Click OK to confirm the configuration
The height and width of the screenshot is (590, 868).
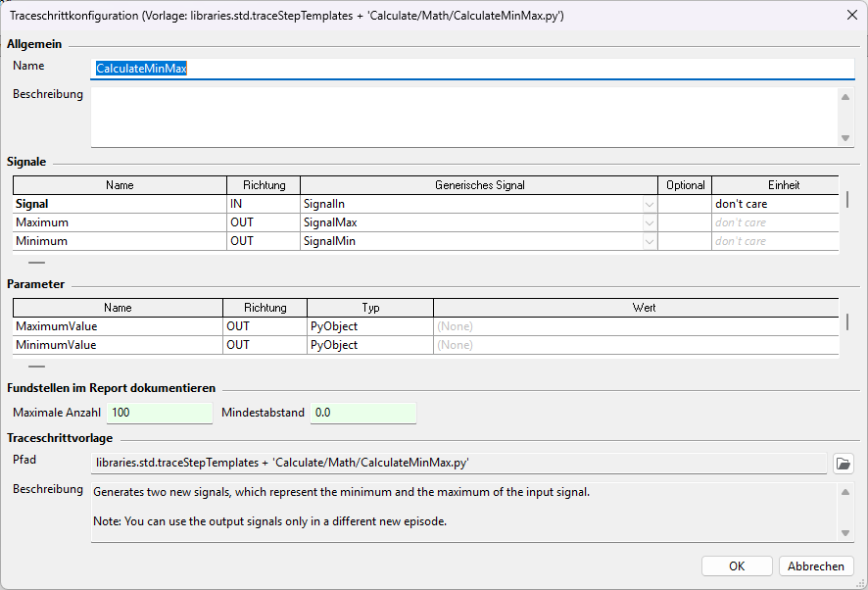tap(737, 566)
